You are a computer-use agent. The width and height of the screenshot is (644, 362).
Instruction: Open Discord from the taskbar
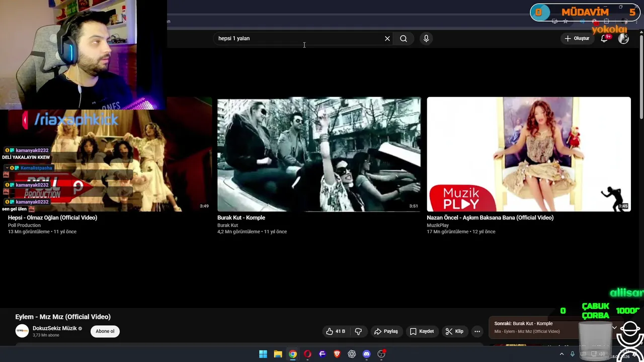[367, 354]
